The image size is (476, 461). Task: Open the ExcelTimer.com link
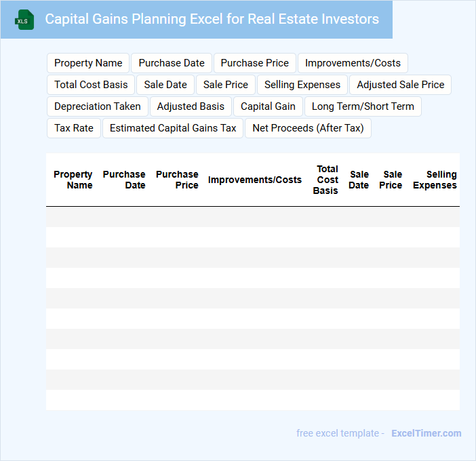coord(426,433)
